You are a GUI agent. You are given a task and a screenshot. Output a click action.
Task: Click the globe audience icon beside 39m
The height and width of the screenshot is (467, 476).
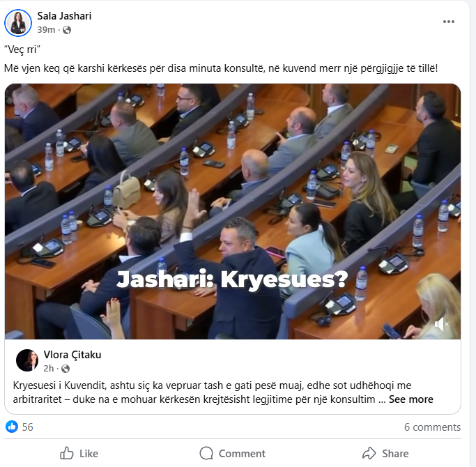click(67, 30)
